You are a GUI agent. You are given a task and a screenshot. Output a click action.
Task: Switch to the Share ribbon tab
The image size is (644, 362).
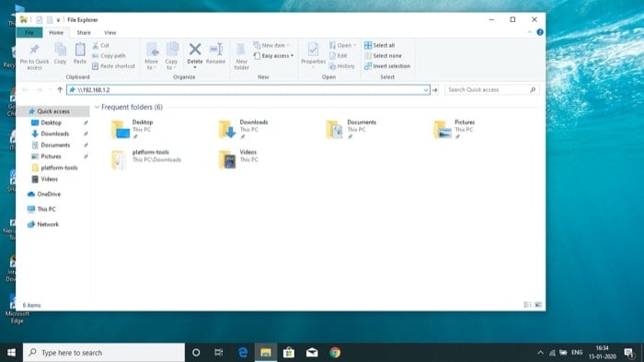pos(84,32)
